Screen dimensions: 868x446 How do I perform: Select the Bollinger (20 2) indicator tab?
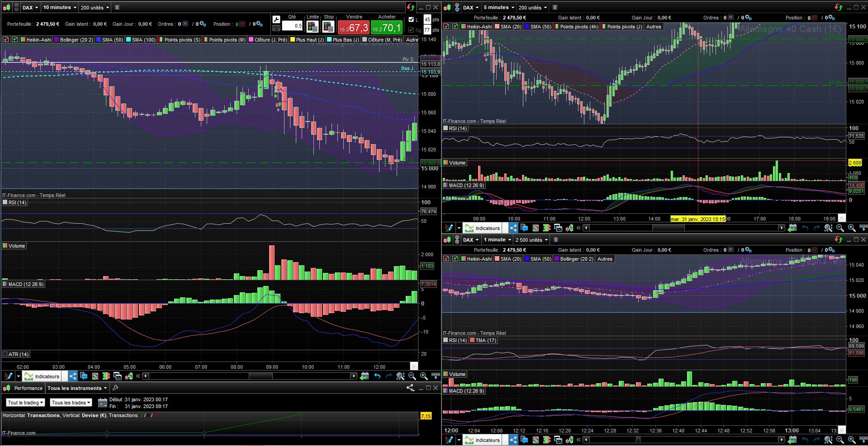click(76, 40)
